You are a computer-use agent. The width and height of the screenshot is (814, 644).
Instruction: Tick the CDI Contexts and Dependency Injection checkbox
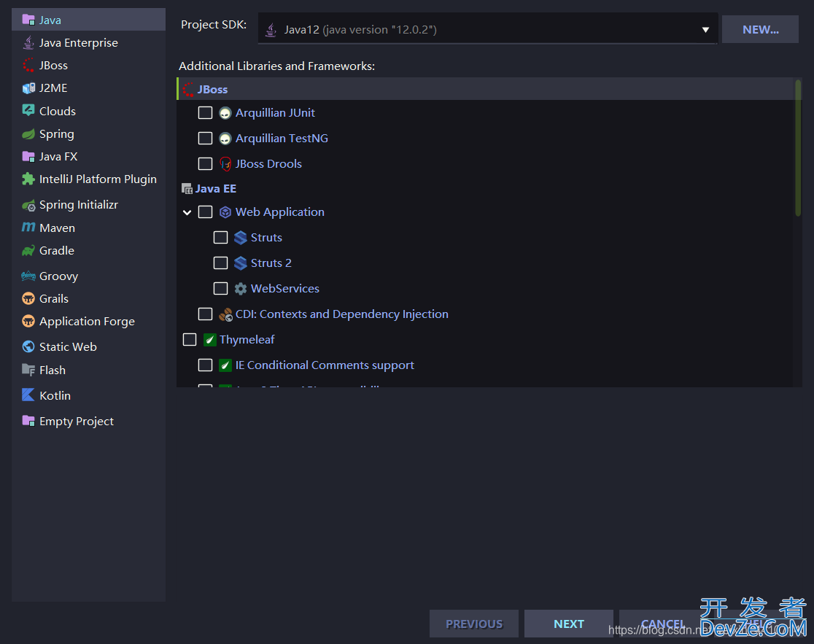pos(206,314)
